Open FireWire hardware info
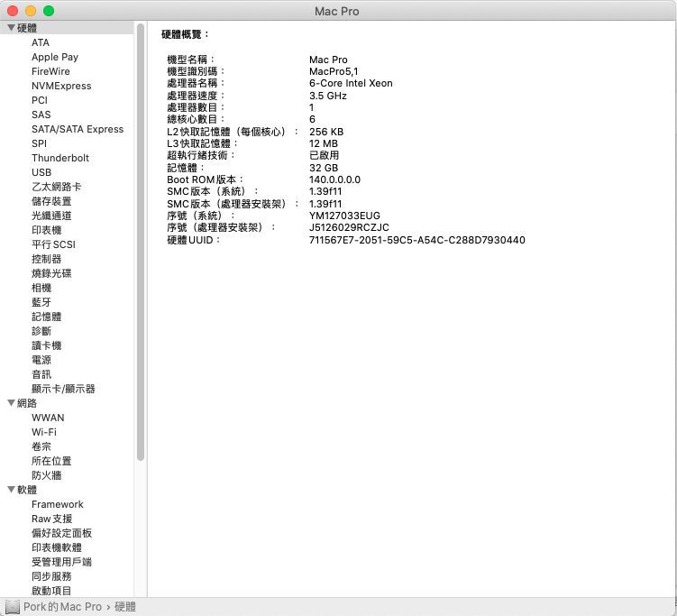677x616 pixels. coord(50,71)
